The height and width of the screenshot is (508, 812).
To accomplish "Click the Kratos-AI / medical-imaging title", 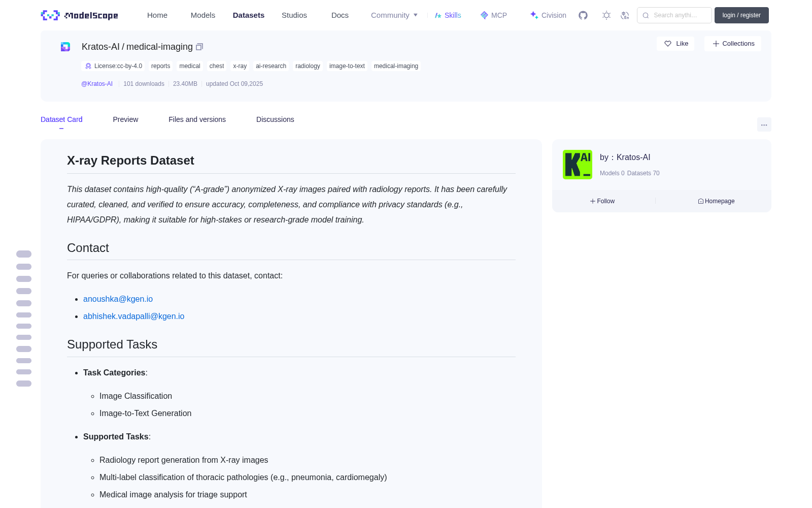I will click(137, 47).
